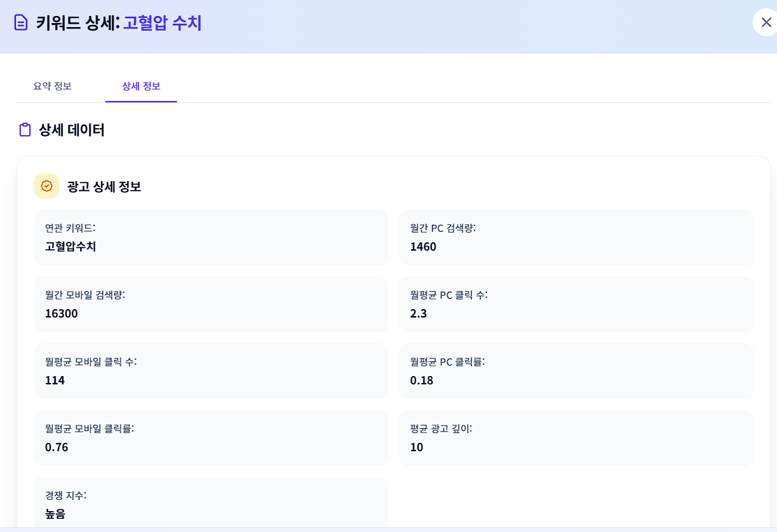Screen dimensions: 777x532
Task: Select the 상세 정보 tab
Action: coord(141,86)
